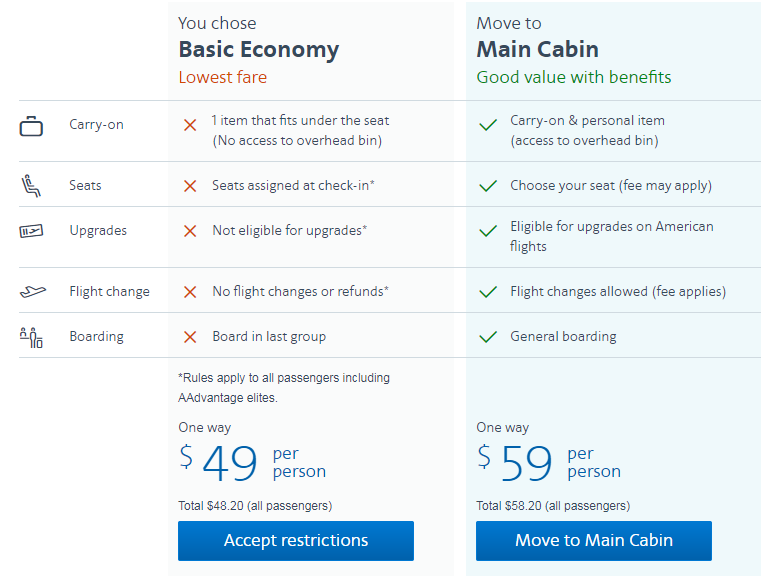This screenshot has width=761, height=583.
Task: Click green checkmark beside Choose your seat
Action: click(488, 185)
